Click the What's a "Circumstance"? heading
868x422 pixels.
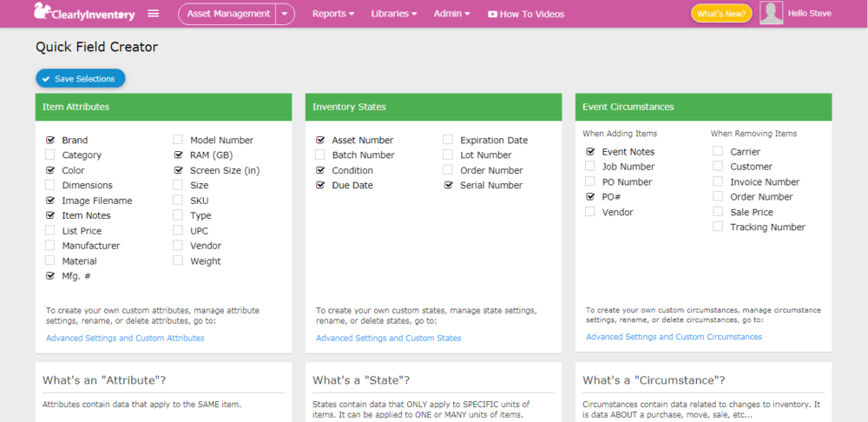[x=654, y=380]
